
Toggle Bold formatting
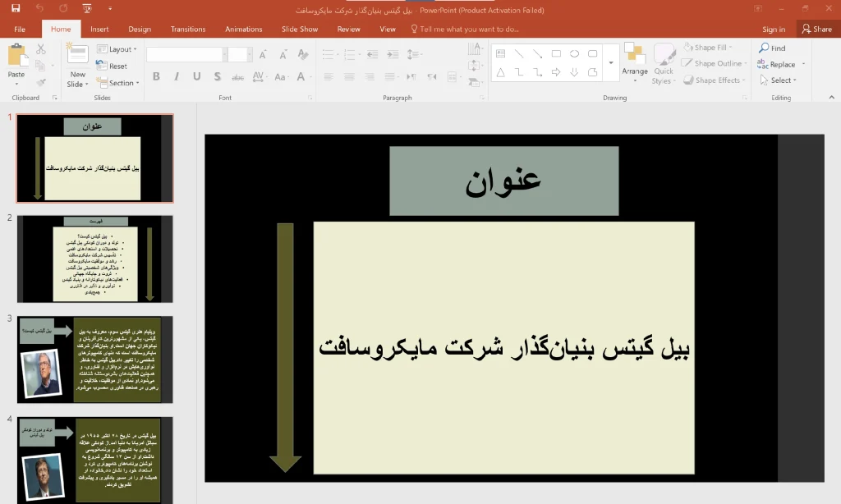tap(156, 76)
